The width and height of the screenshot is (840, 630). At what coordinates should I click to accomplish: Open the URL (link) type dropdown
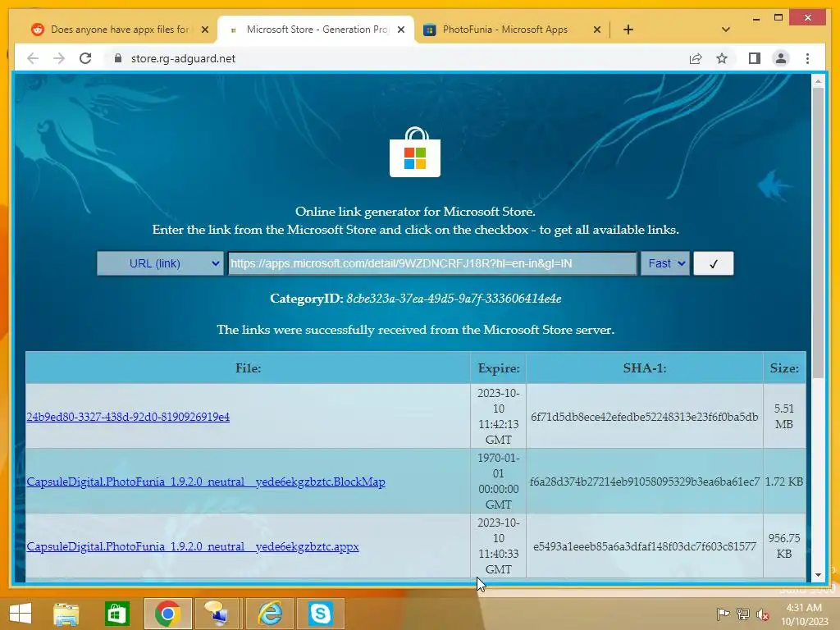pos(160,263)
